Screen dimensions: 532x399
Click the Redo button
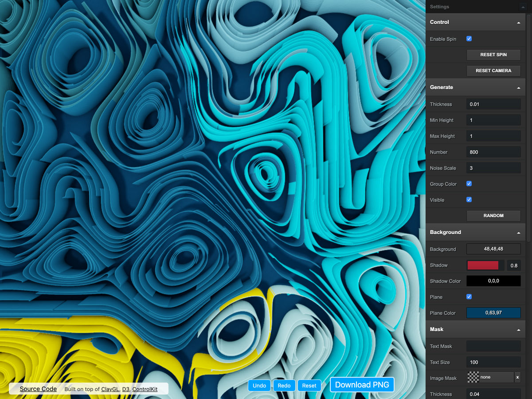click(284, 385)
